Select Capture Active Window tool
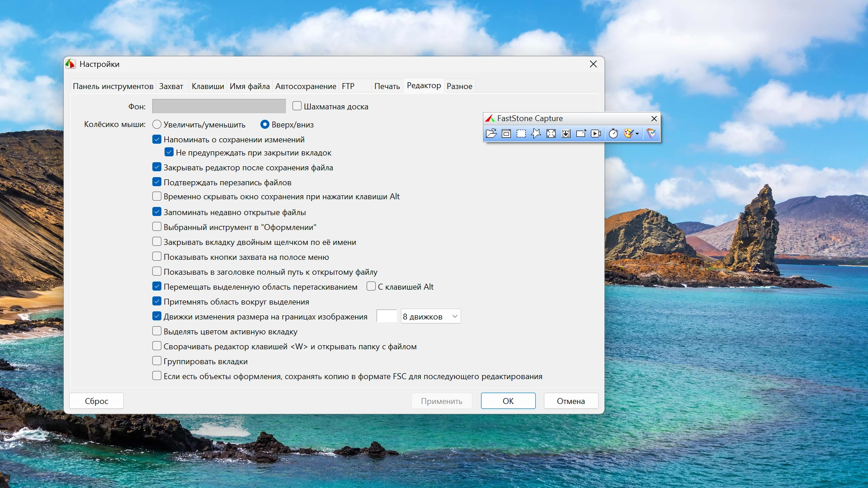 pyautogui.click(x=506, y=133)
